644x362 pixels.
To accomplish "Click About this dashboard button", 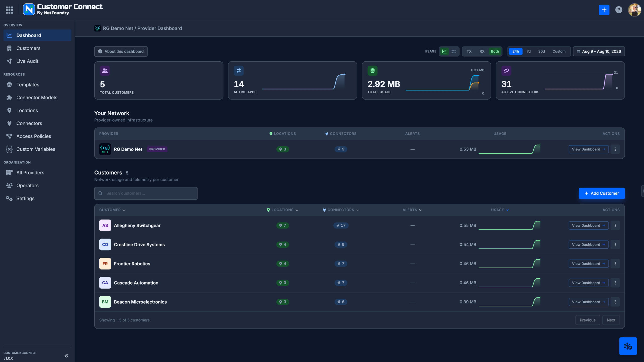I will point(121,52).
